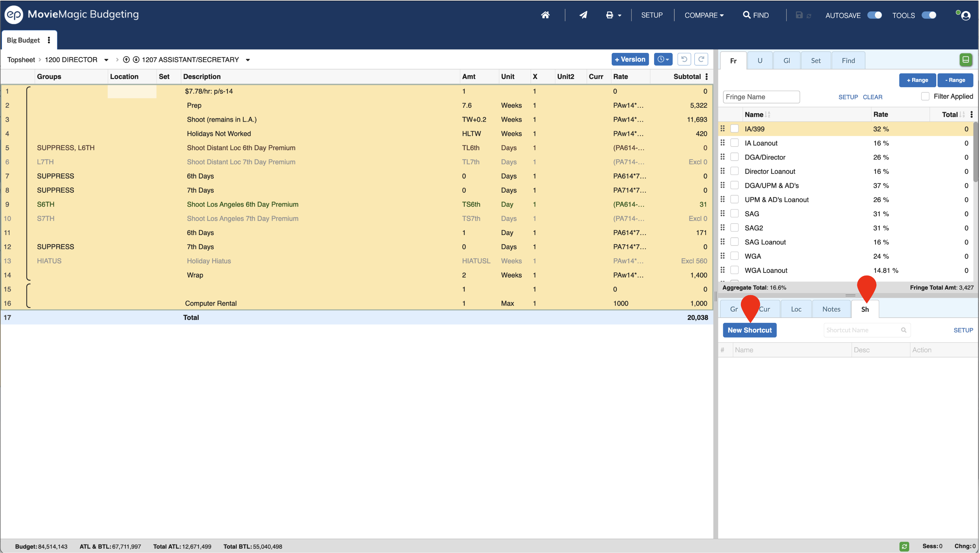Click the green panel layout icon
This screenshot has height=553, width=980.
(966, 59)
